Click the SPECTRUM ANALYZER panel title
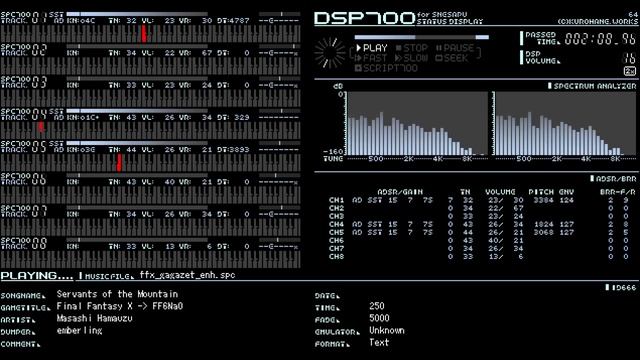This screenshot has height=360, width=640. 592,86
